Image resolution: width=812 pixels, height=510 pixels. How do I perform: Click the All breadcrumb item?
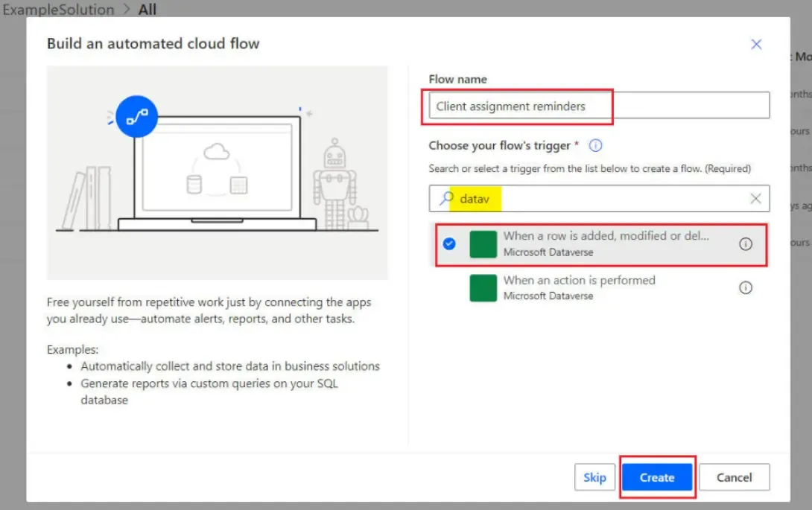click(147, 10)
